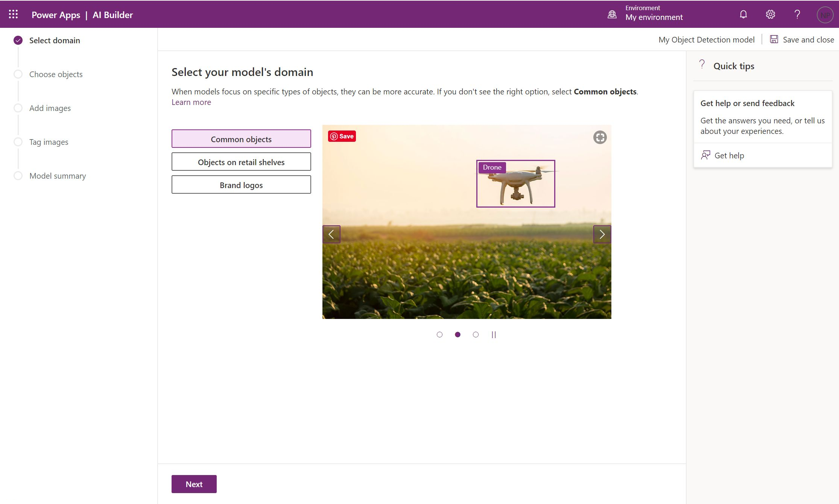Open the Model summary step
This screenshot has height=504, width=839.
pos(58,176)
